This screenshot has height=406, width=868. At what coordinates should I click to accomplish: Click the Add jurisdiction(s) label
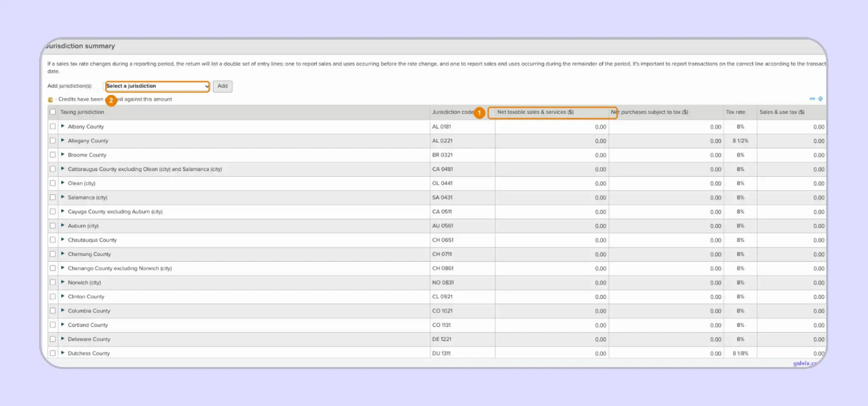click(x=70, y=86)
